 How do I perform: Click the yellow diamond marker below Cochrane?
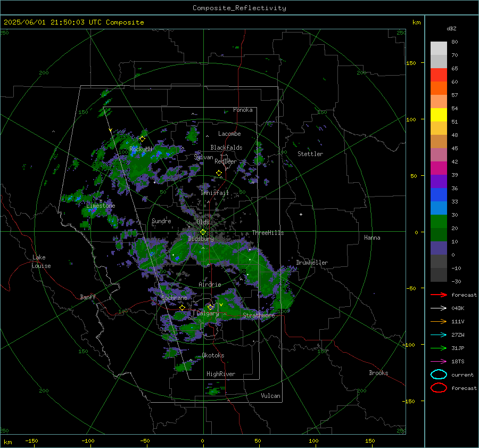(183, 307)
